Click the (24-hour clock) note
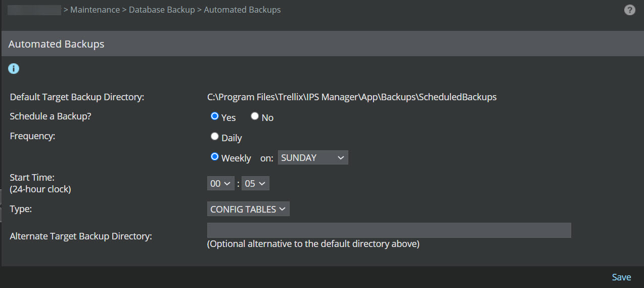This screenshot has width=644, height=288. 40,189
